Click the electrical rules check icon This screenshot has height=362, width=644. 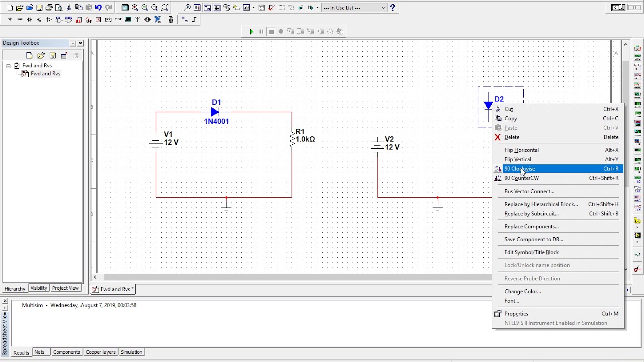(271, 8)
